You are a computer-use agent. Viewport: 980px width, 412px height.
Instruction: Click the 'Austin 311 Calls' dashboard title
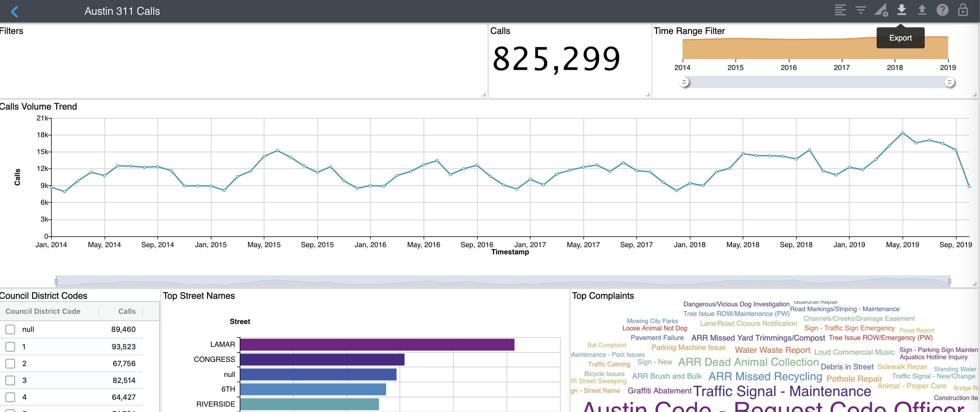click(x=122, y=11)
